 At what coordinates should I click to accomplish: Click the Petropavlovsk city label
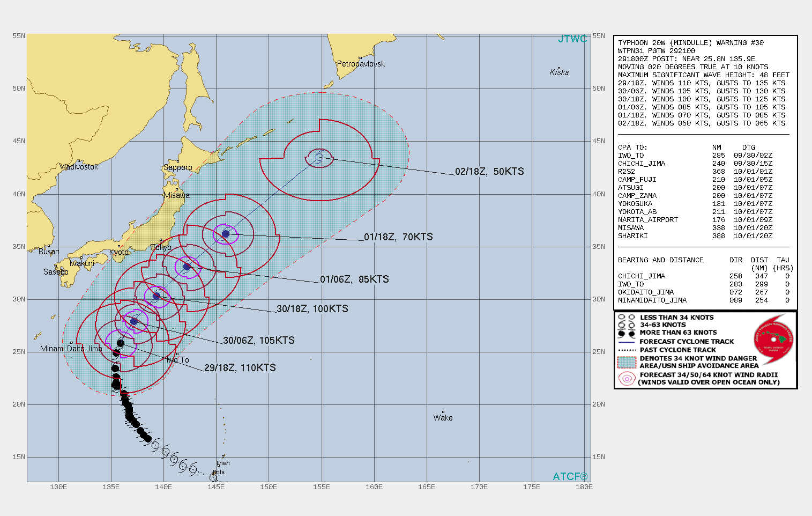tap(361, 64)
